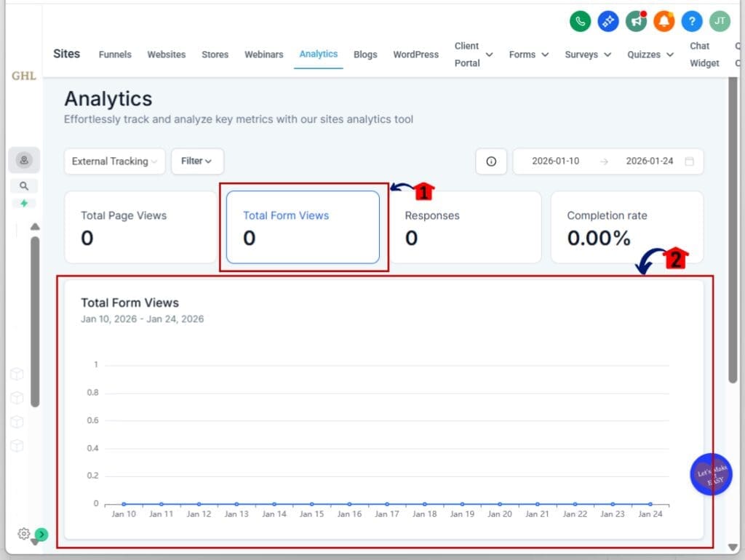The image size is (745, 560).
Task: Toggle the Total Form Views metric card
Action: (303, 225)
